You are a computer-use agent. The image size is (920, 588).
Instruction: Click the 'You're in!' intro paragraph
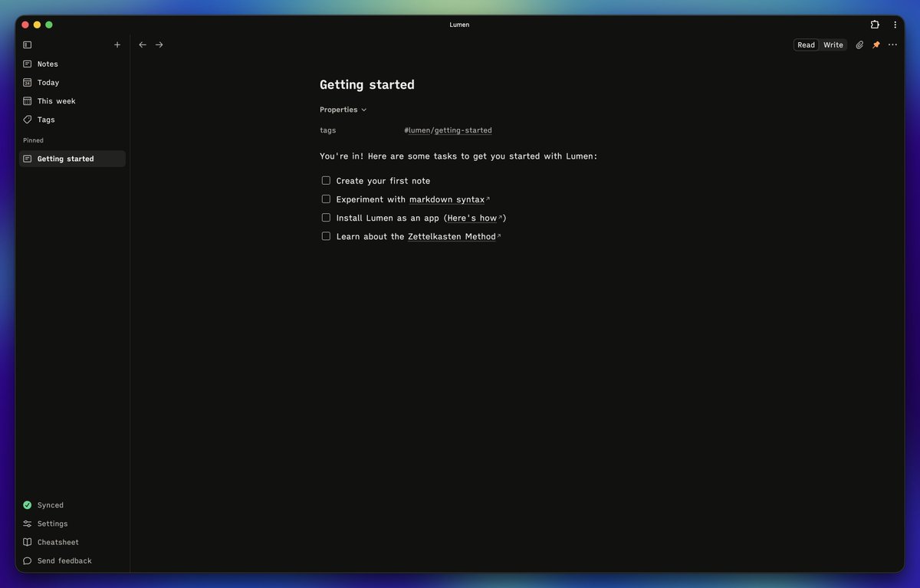[x=458, y=156]
